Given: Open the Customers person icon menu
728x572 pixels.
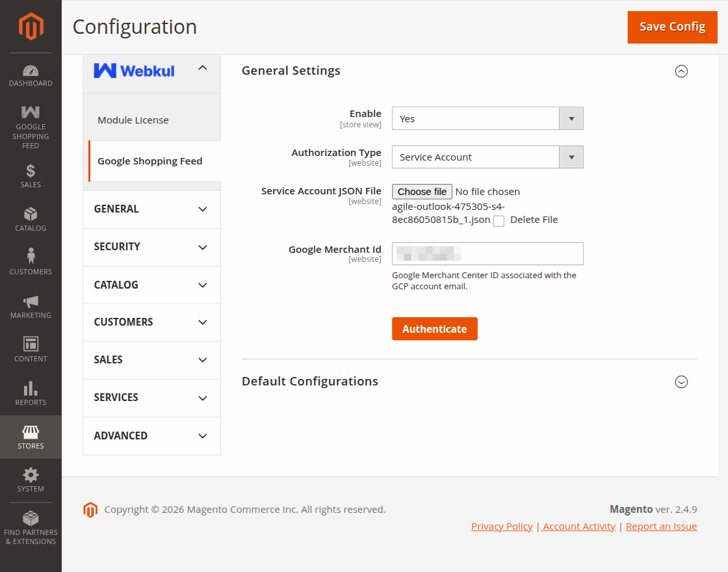Looking at the screenshot, I should (x=31, y=263).
